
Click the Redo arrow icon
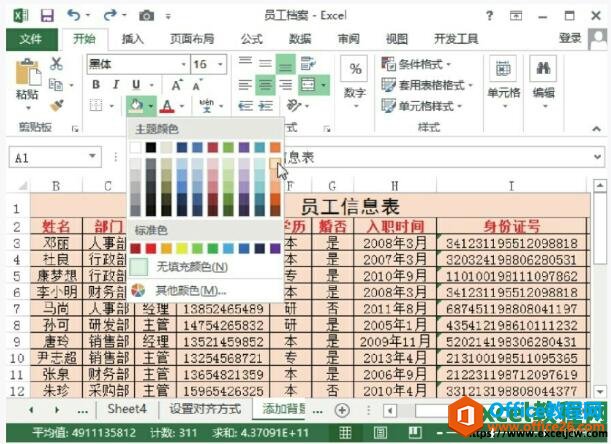coord(110,15)
